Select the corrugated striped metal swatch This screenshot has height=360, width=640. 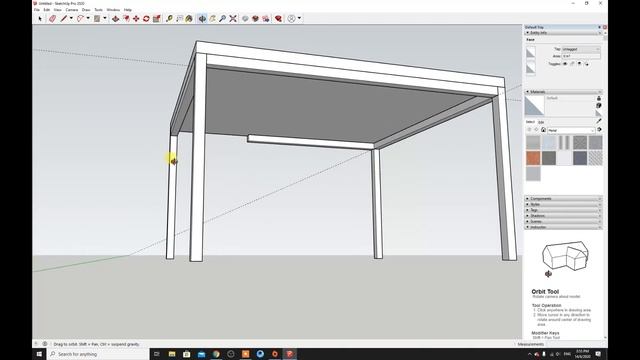pos(564,142)
